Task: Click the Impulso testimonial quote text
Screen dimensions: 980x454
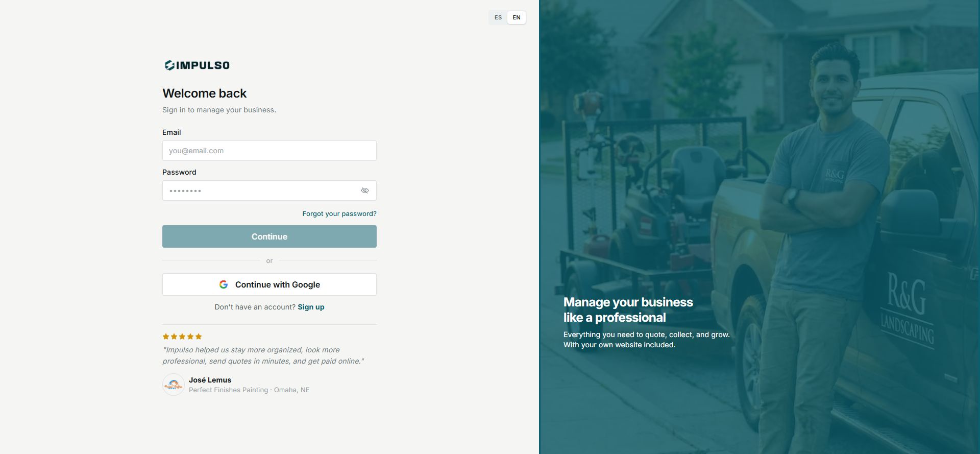Action: click(263, 355)
